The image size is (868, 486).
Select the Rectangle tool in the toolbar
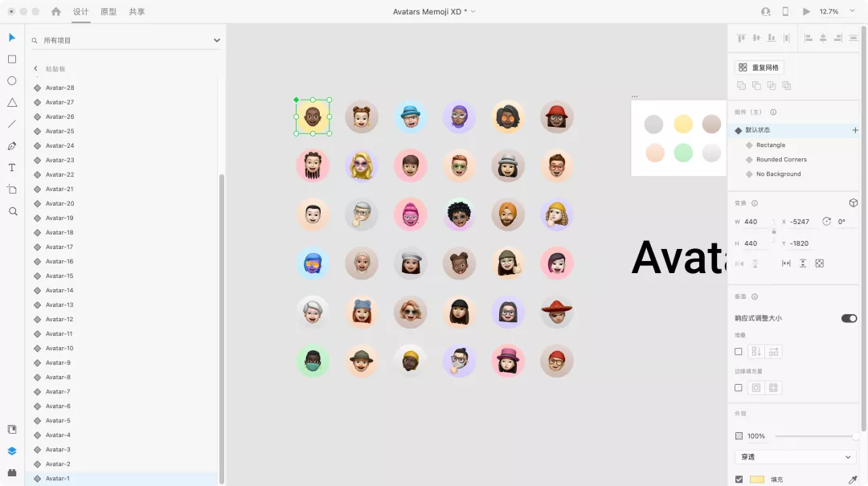click(12, 59)
